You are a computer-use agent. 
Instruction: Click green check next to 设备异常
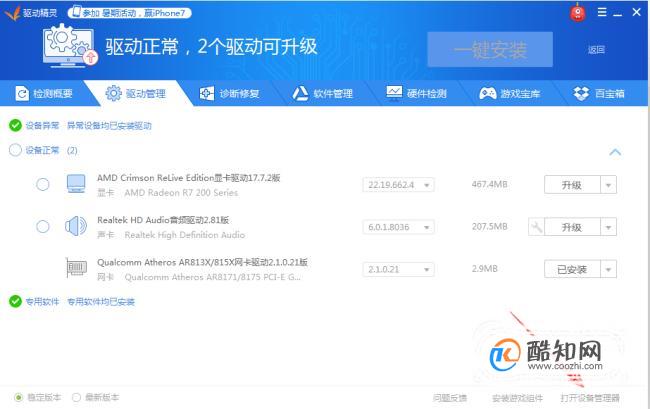point(15,125)
